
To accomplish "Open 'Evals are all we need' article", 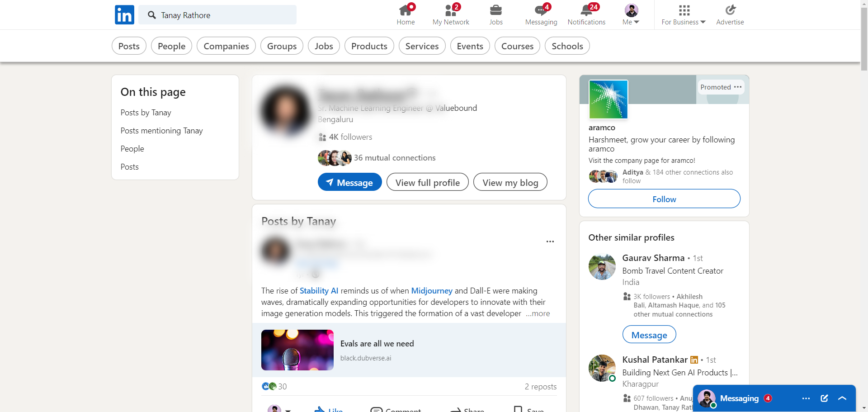I will click(377, 344).
